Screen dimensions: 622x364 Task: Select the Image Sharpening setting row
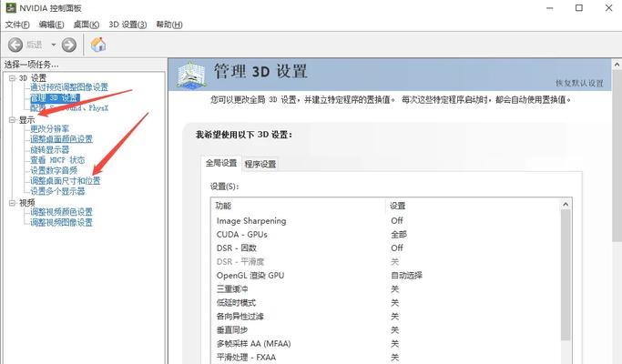tap(385, 221)
